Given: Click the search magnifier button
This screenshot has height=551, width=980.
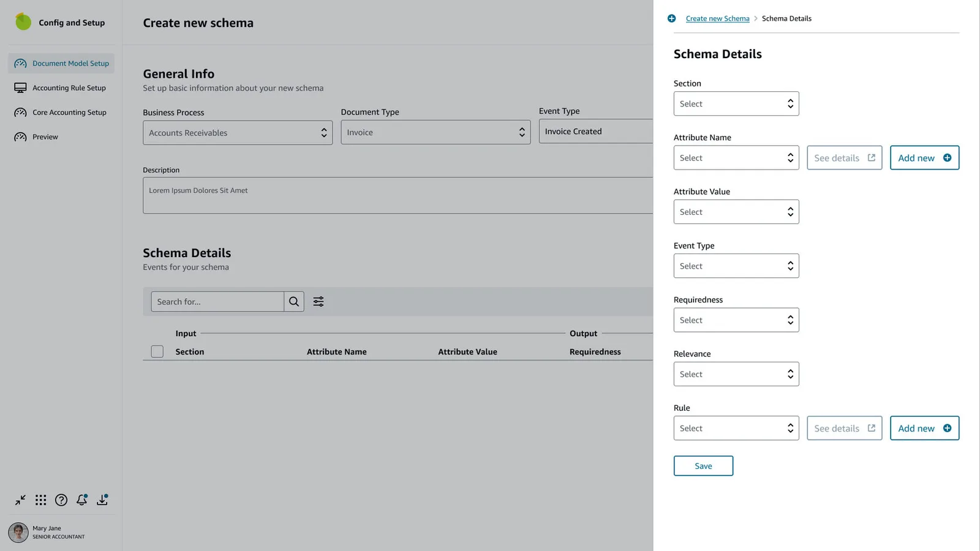Looking at the screenshot, I should [294, 302].
